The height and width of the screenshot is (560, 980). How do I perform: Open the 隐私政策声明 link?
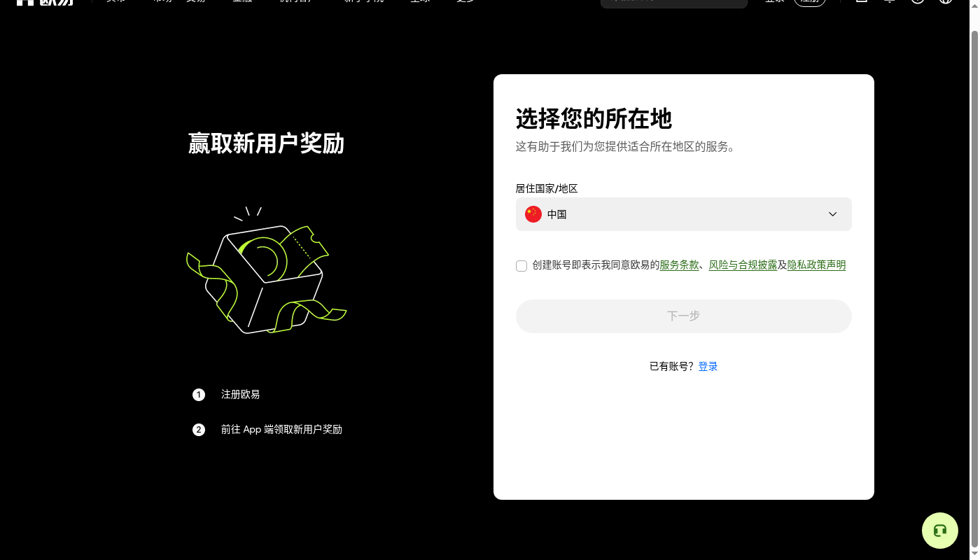[x=816, y=265]
